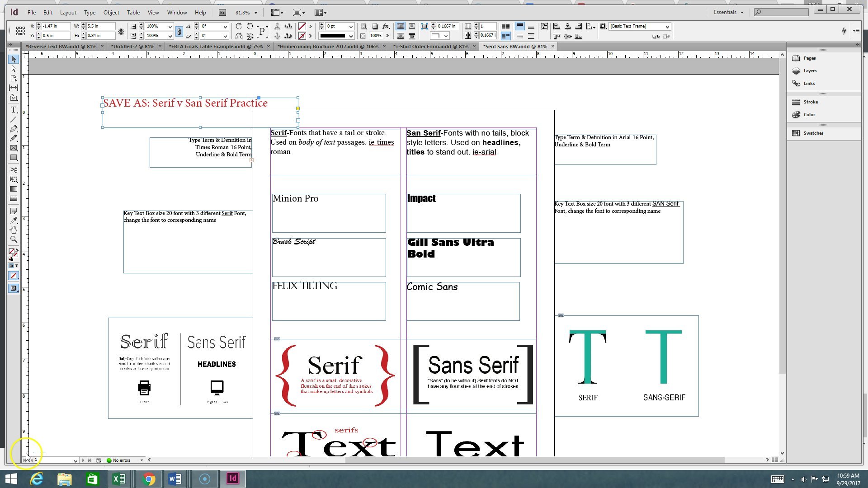The image size is (868, 488).
Task: Click the No errors preflight indicator
Action: [119, 460]
